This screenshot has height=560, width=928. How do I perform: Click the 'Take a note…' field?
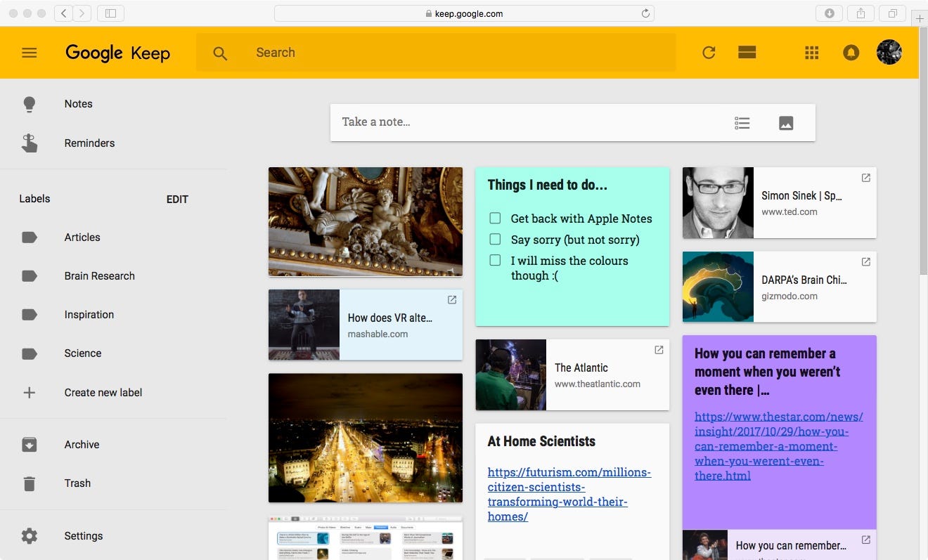pyautogui.click(x=573, y=122)
